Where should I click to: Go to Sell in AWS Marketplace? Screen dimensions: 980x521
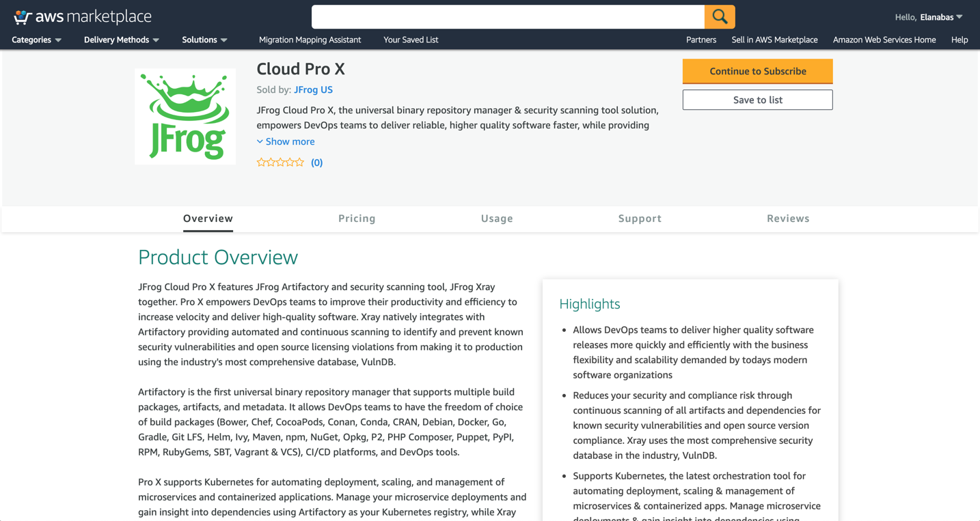coord(774,40)
